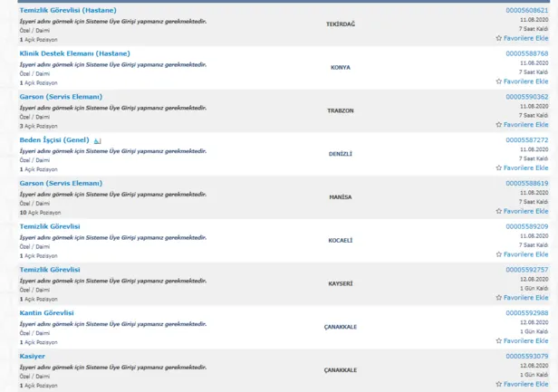Click listing ID 00005592757

526,270
